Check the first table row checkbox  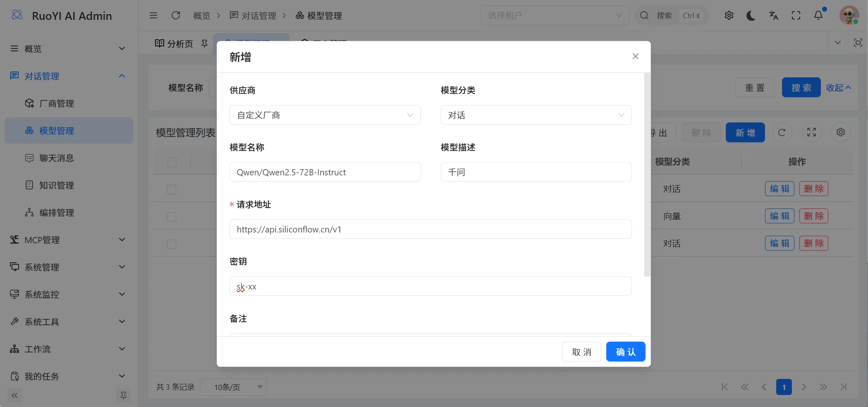[x=172, y=189]
